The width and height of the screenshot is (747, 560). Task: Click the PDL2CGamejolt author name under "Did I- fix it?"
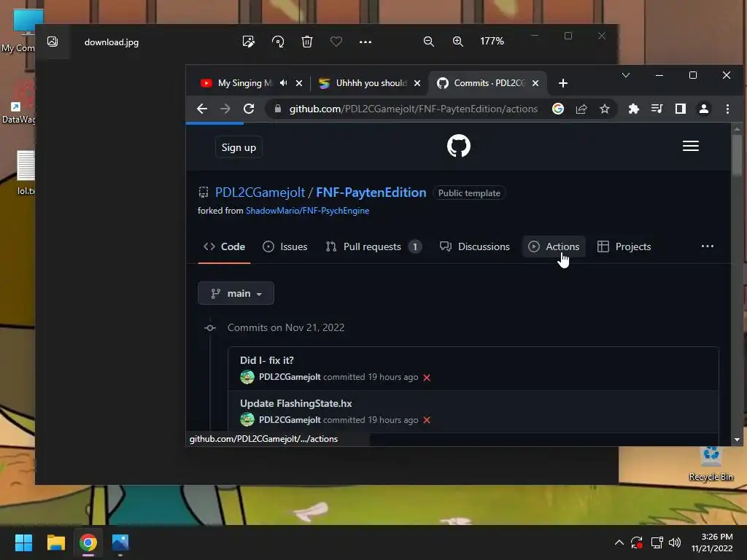tap(290, 377)
